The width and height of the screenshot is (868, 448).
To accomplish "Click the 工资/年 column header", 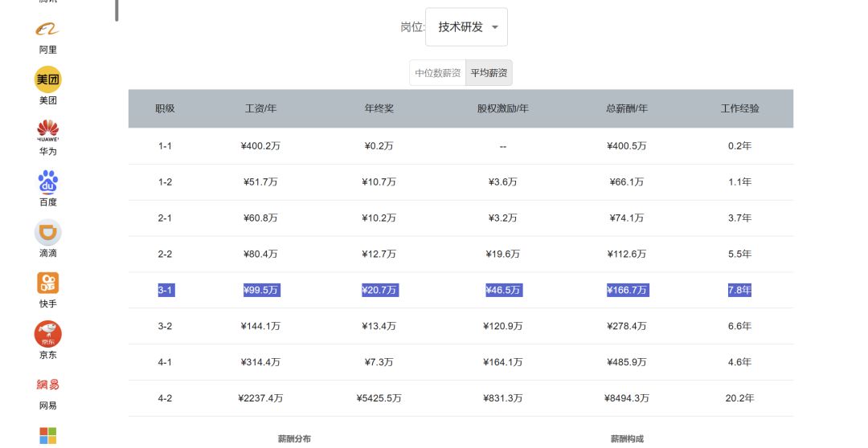I will click(x=260, y=108).
